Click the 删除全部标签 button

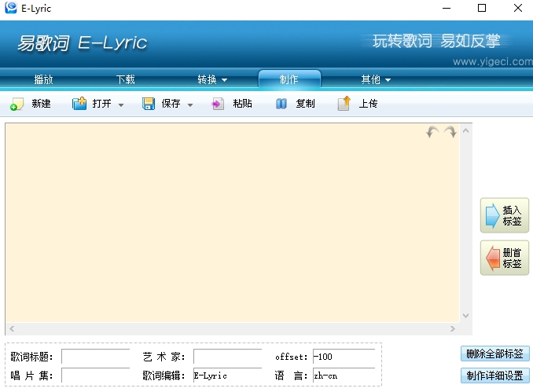point(495,354)
